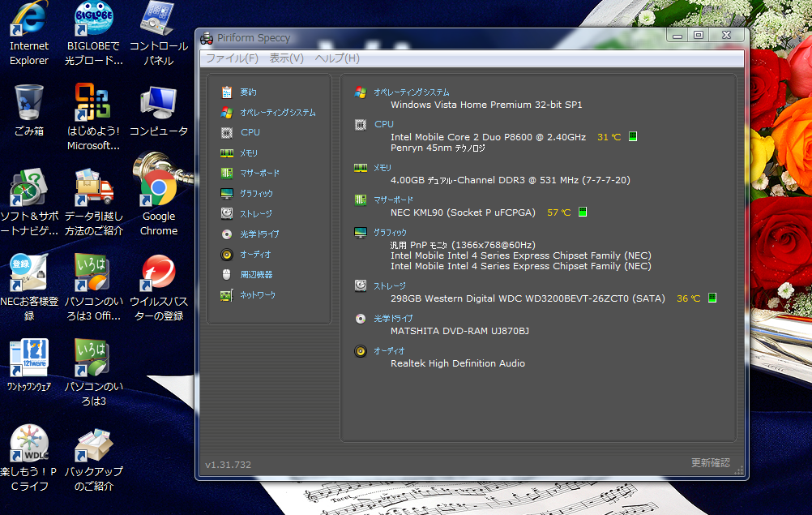The image size is (812, 515).
Task: Open the ヘルプ(H) menu
Action: (337, 58)
